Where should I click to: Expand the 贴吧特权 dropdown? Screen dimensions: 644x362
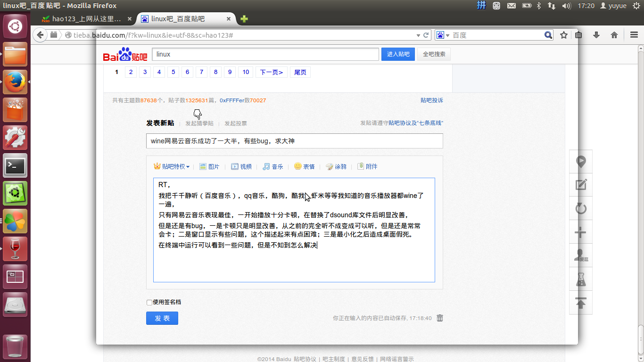tap(172, 166)
